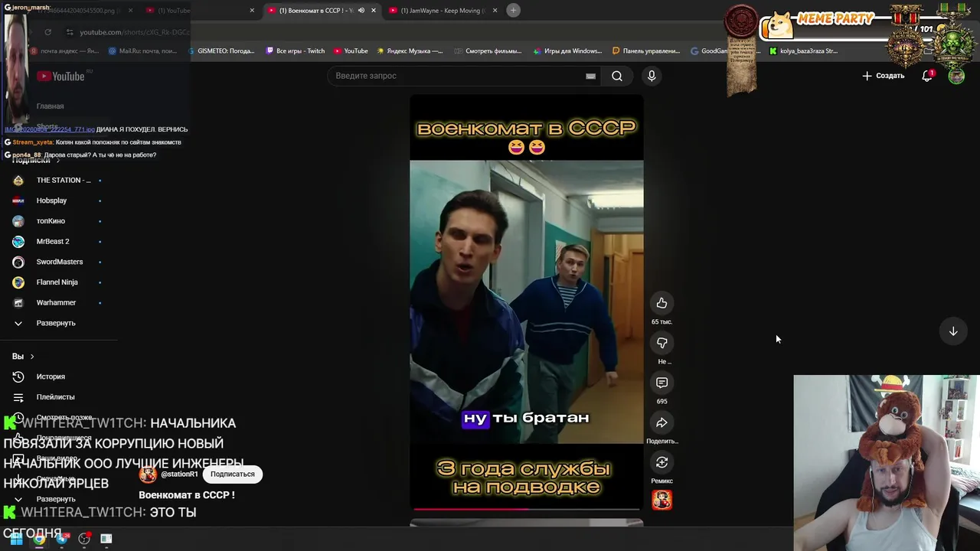Open OBS icon in the taskbar
Screen dimensions: 980x551
(84, 539)
